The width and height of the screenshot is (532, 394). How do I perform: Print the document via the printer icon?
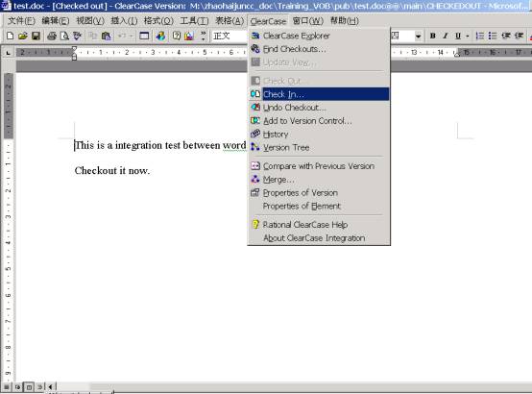[52, 36]
